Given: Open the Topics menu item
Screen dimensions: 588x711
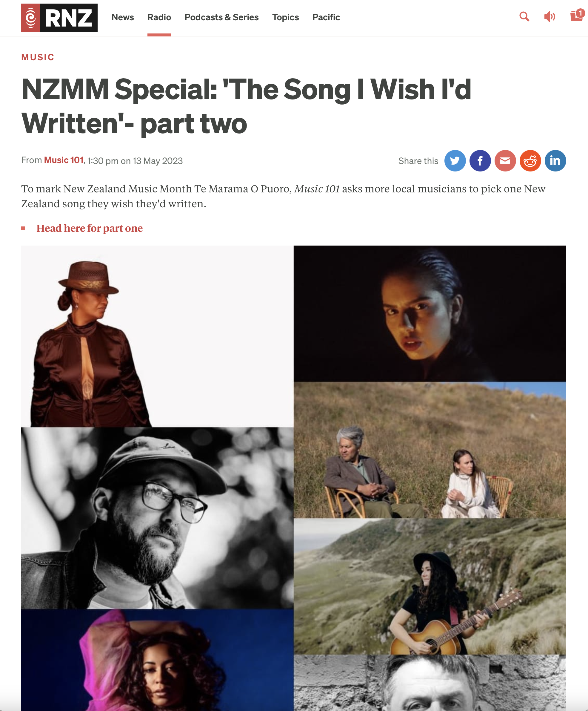Looking at the screenshot, I should (285, 17).
